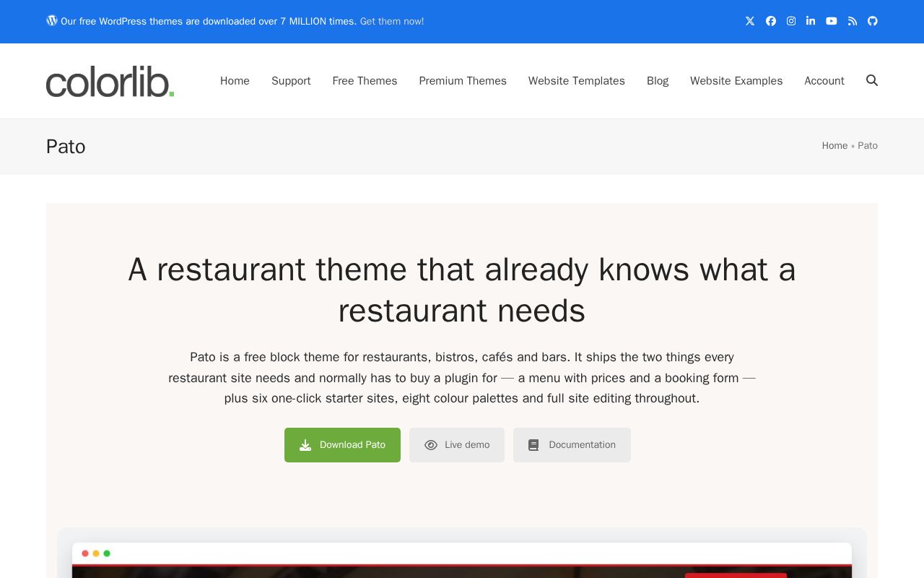Open the RSS feed icon

coord(853,21)
